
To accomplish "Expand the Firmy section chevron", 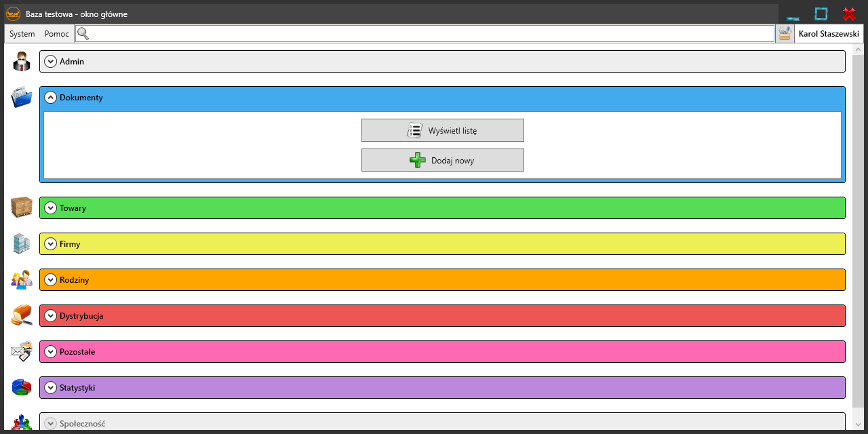I will [x=50, y=244].
